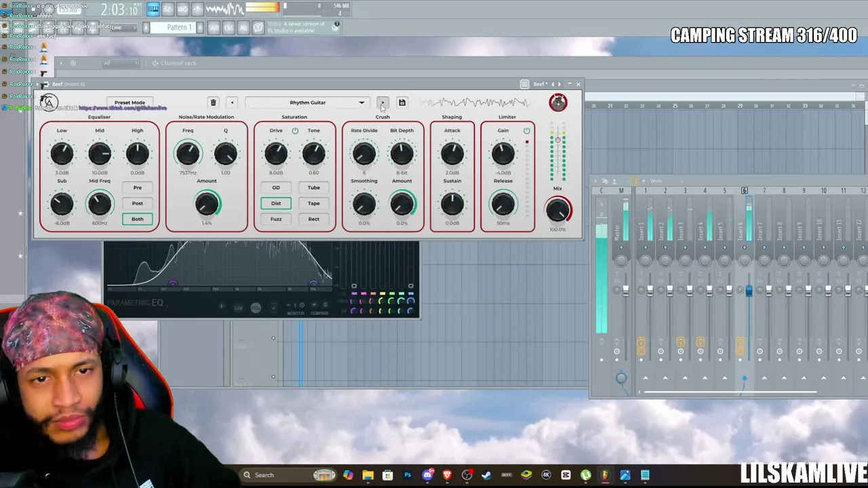
Task: Click the Mid Freq knob
Action: tap(100, 204)
